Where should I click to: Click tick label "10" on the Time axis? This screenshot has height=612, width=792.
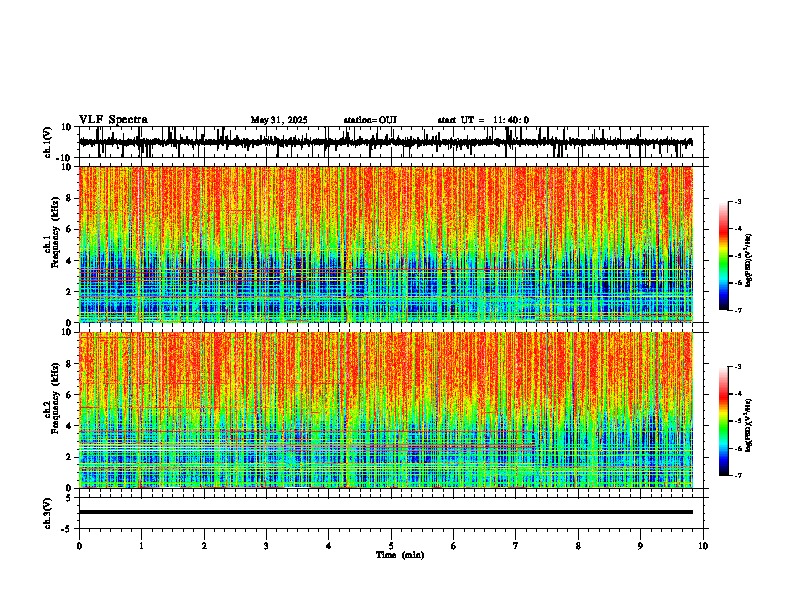tap(703, 546)
